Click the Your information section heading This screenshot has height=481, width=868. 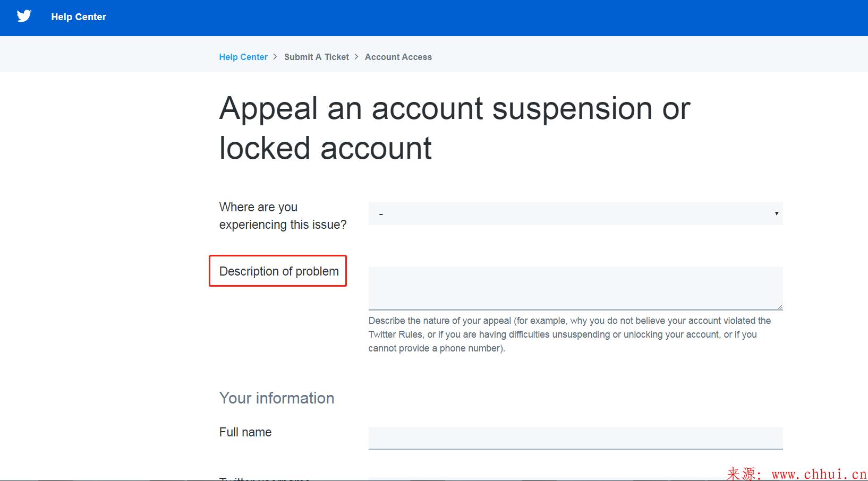pyautogui.click(x=277, y=398)
